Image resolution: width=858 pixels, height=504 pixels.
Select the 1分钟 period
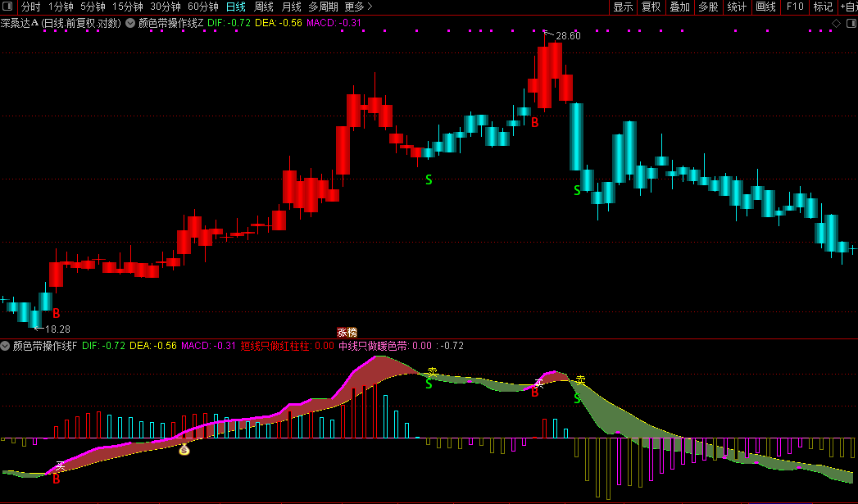[x=61, y=7]
